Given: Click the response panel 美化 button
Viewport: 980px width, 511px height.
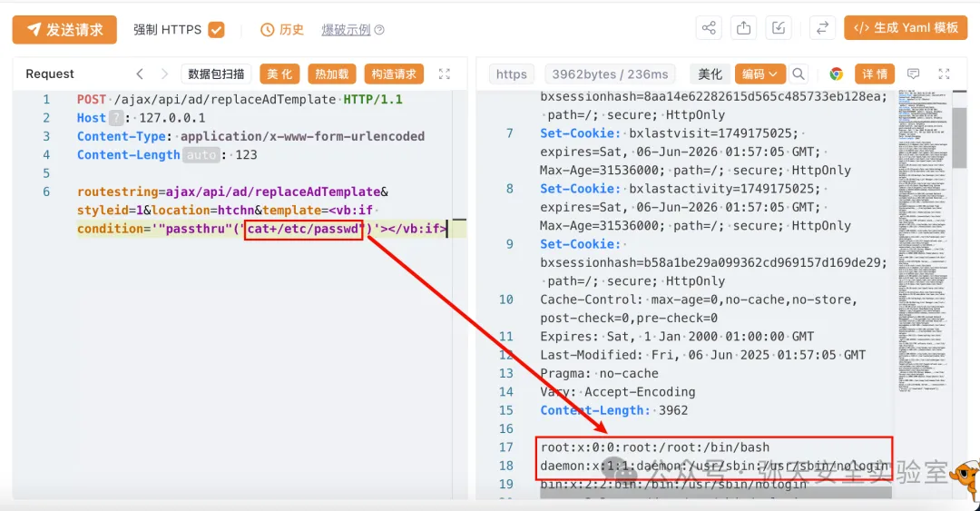Looking at the screenshot, I should point(710,74).
